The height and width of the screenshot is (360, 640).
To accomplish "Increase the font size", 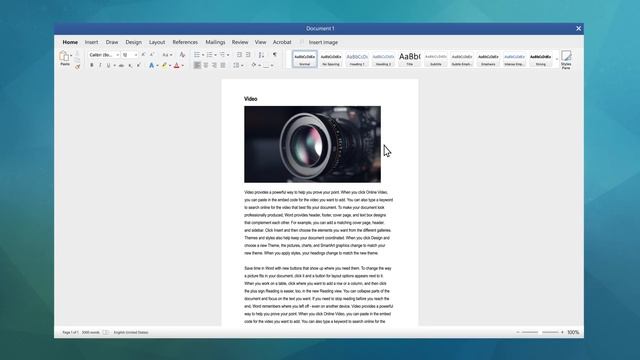I will (x=143, y=55).
